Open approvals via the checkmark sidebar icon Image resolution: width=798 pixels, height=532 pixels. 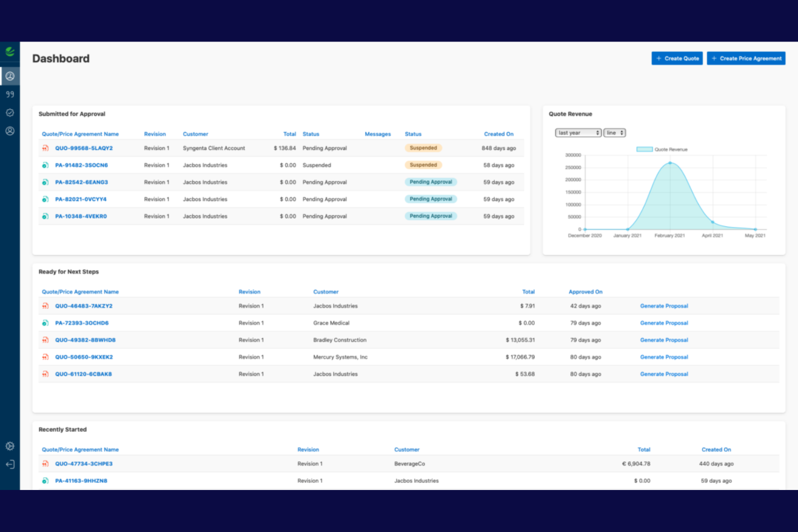(10, 113)
